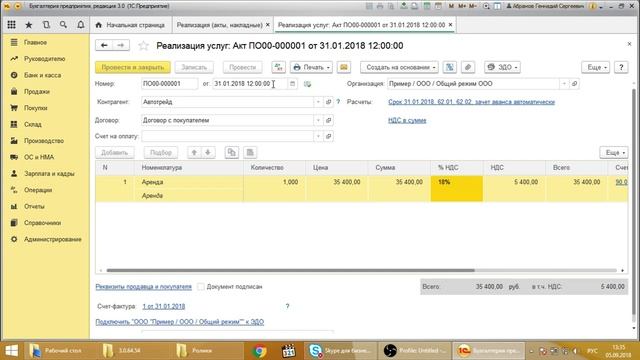
Task: Open attached files paperclip icon
Action: (x=468, y=67)
